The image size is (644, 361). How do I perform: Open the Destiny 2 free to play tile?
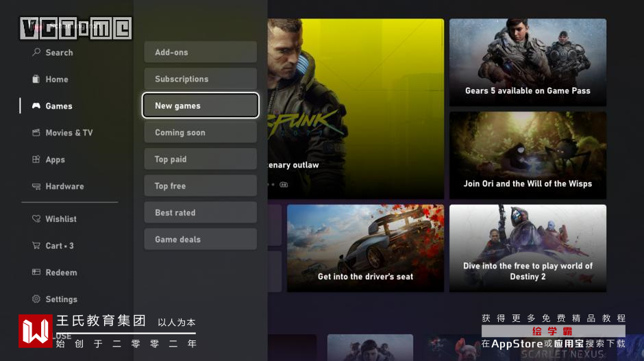click(528, 249)
